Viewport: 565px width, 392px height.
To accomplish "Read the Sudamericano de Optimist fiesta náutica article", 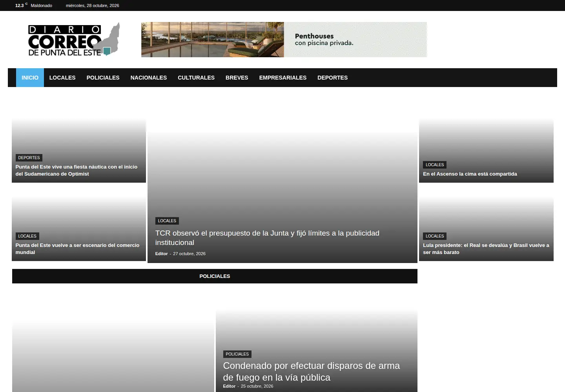I will click(x=77, y=171).
